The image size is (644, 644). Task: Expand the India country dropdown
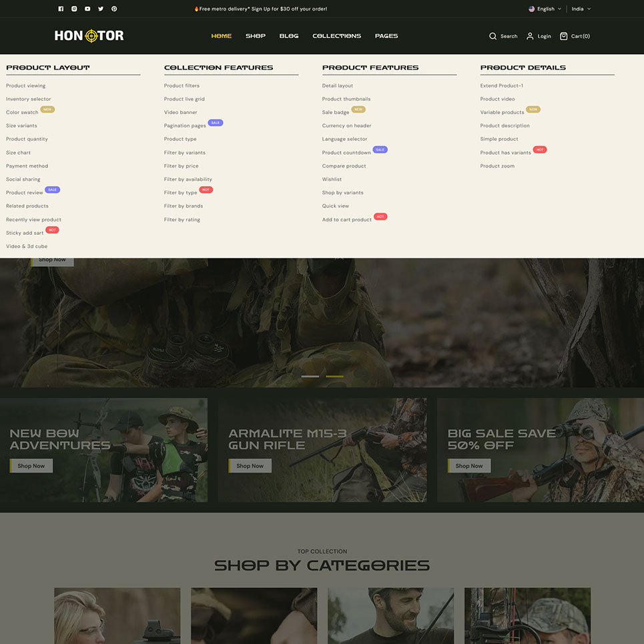(581, 9)
